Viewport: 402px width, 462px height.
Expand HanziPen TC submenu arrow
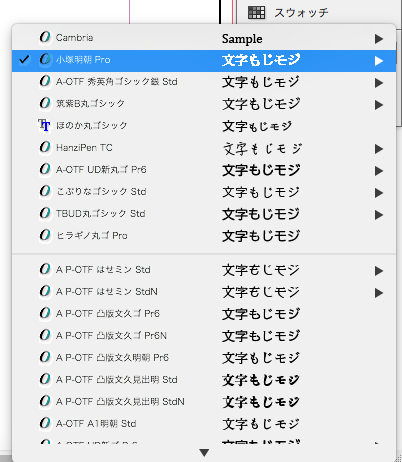click(379, 149)
